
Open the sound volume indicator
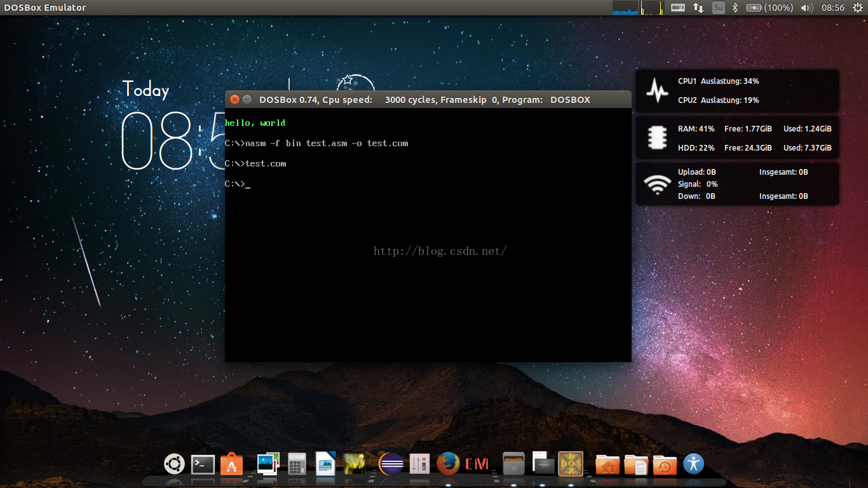[807, 8]
